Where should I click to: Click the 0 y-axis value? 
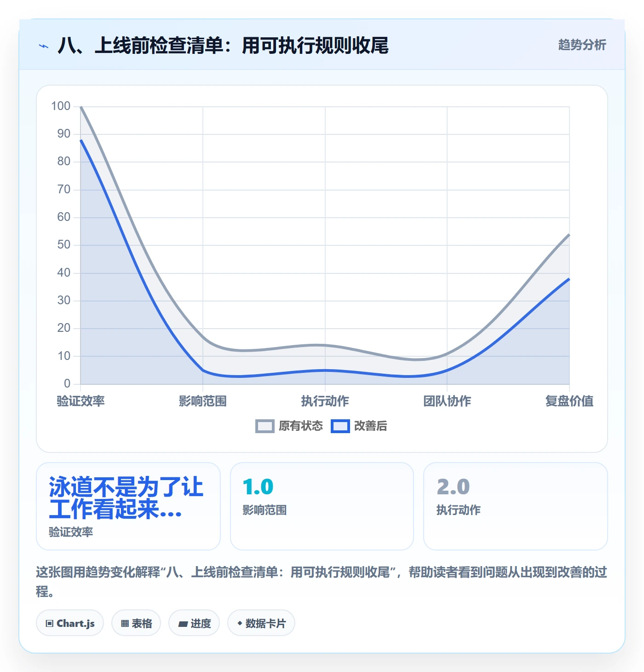pyautogui.click(x=67, y=383)
